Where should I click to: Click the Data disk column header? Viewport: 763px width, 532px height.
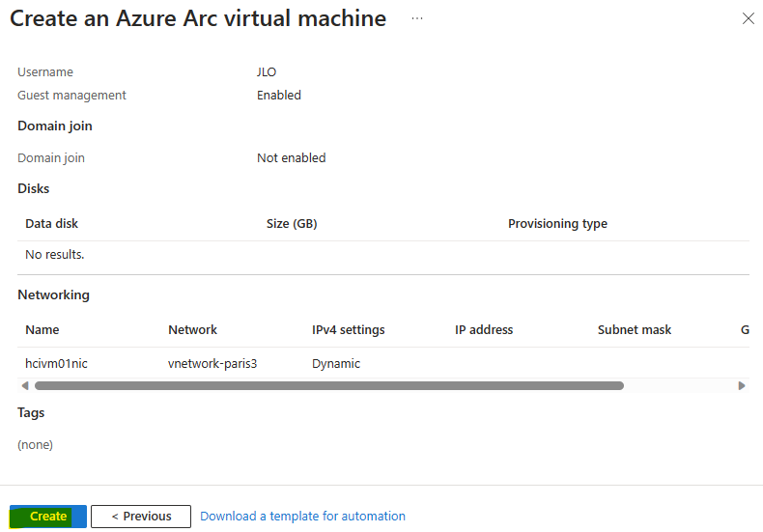click(x=51, y=223)
